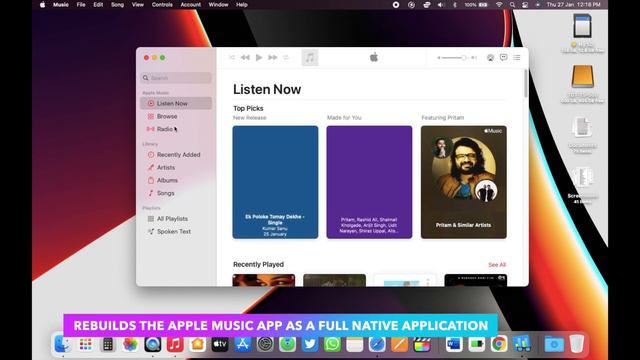Open the battery status showing 100%
This screenshot has width=640, height=360.
point(476,5)
